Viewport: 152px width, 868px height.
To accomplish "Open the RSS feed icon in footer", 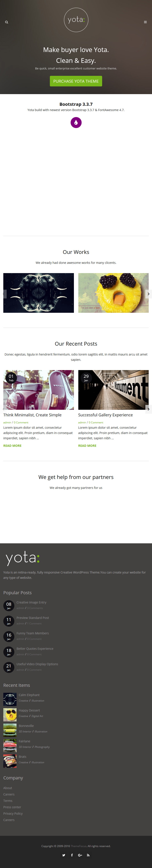I will [x=88, y=855].
